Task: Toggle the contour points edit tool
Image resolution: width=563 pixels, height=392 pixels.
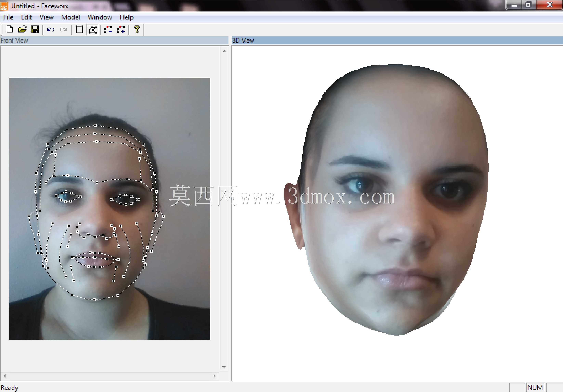Action: point(93,30)
